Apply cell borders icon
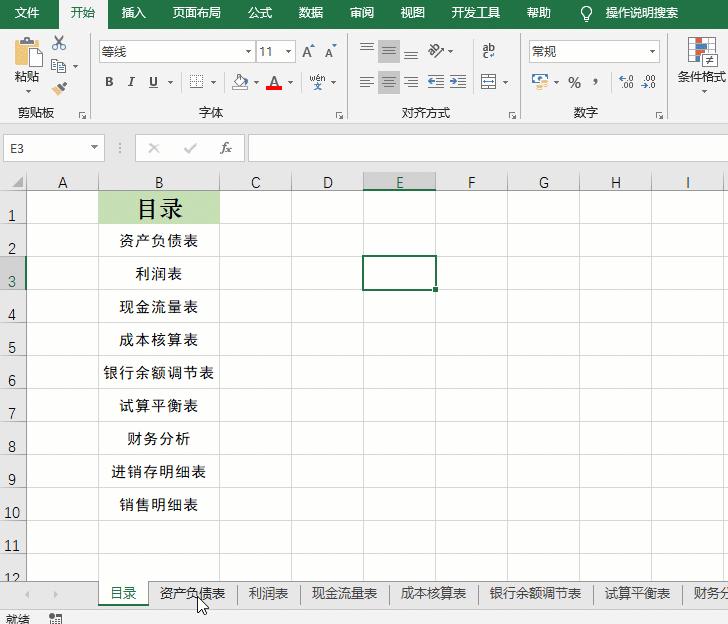 point(196,82)
